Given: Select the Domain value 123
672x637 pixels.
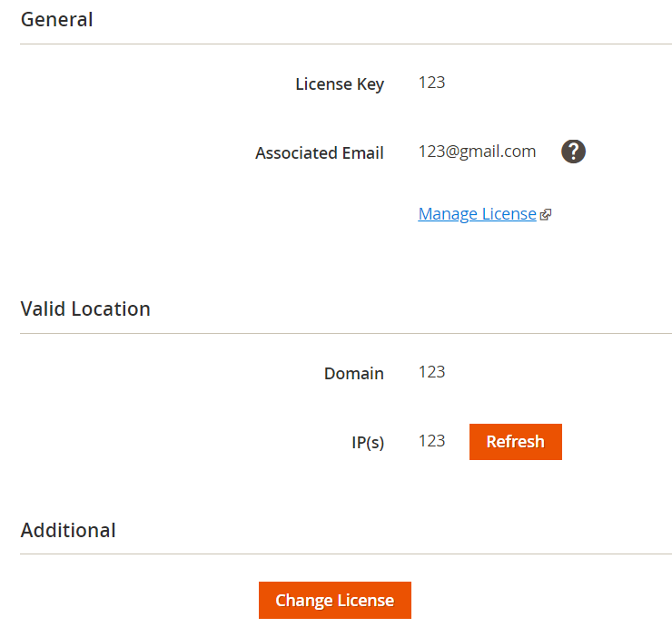Looking at the screenshot, I should [431, 372].
